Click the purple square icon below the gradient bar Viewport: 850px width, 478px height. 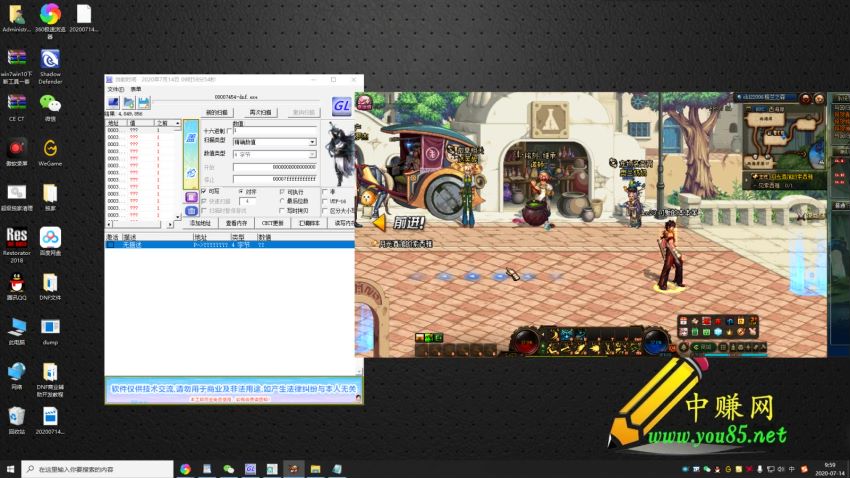tap(191, 197)
